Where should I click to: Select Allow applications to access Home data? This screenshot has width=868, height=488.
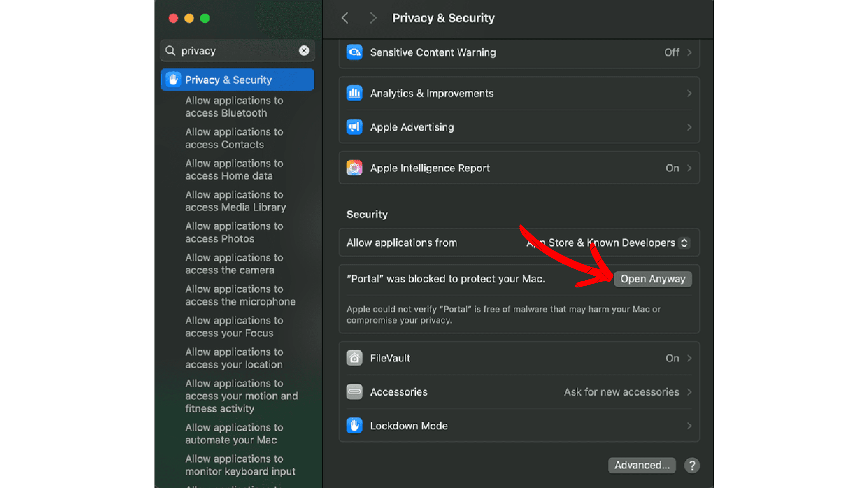234,169
